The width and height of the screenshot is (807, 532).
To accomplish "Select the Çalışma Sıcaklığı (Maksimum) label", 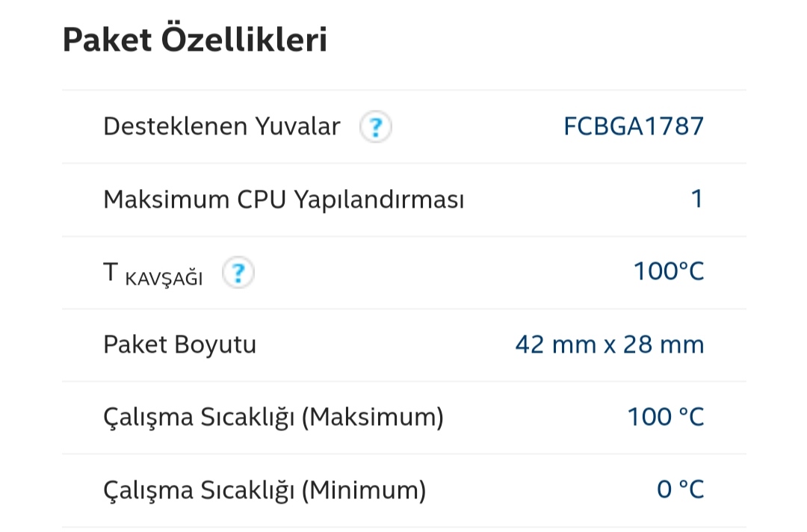I will 273,417.
